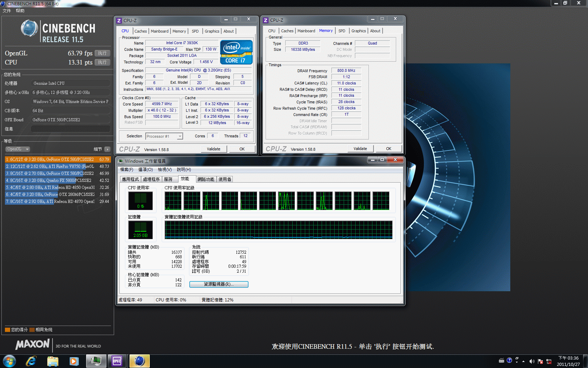Open the Windows Start menu
Viewport: 588px width, 368px height.
[9, 361]
